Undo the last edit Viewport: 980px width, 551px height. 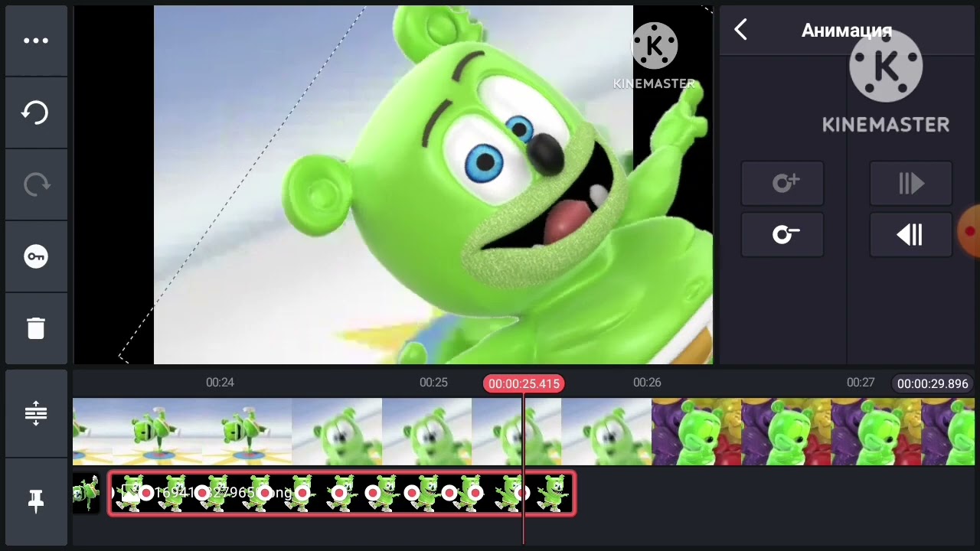click(36, 112)
